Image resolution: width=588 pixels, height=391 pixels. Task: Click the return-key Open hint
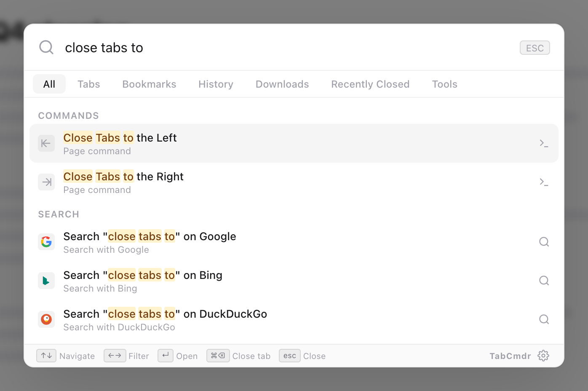[x=166, y=356]
